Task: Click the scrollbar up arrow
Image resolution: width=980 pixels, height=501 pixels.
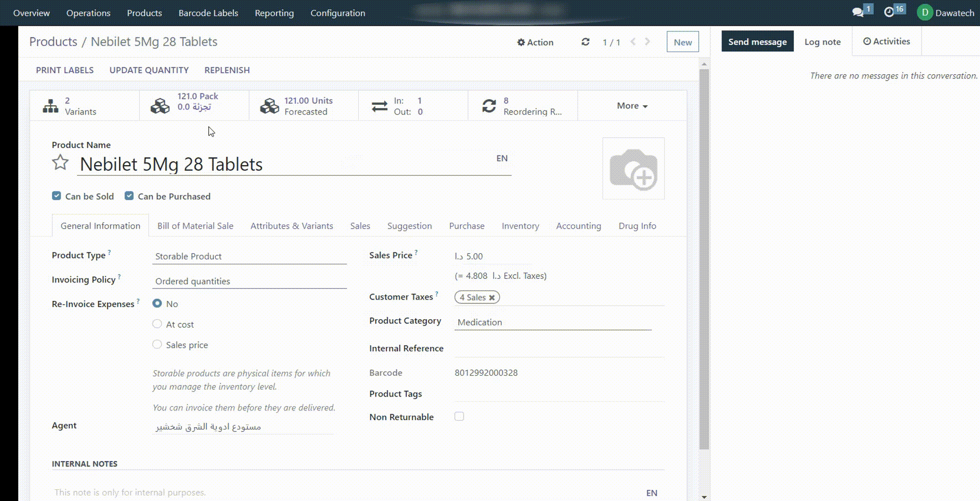Action: click(704, 64)
